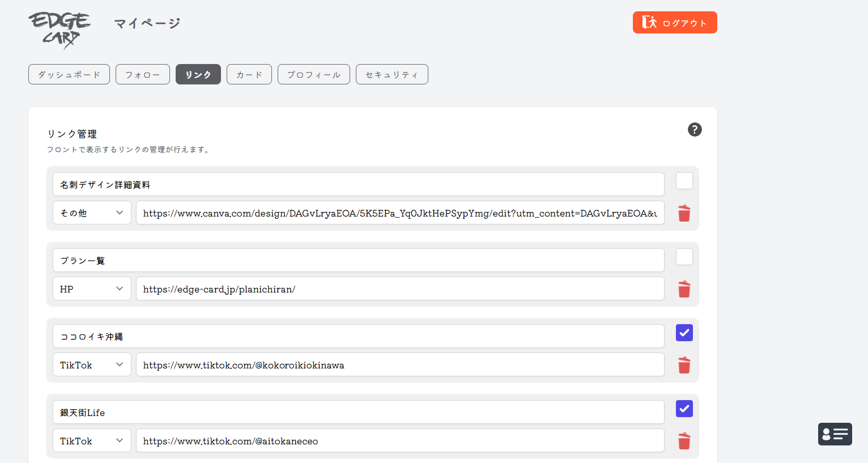
Task: Expand the TikTok dropdown for ココロイキ沖縄
Action: click(x=92, y=365)
